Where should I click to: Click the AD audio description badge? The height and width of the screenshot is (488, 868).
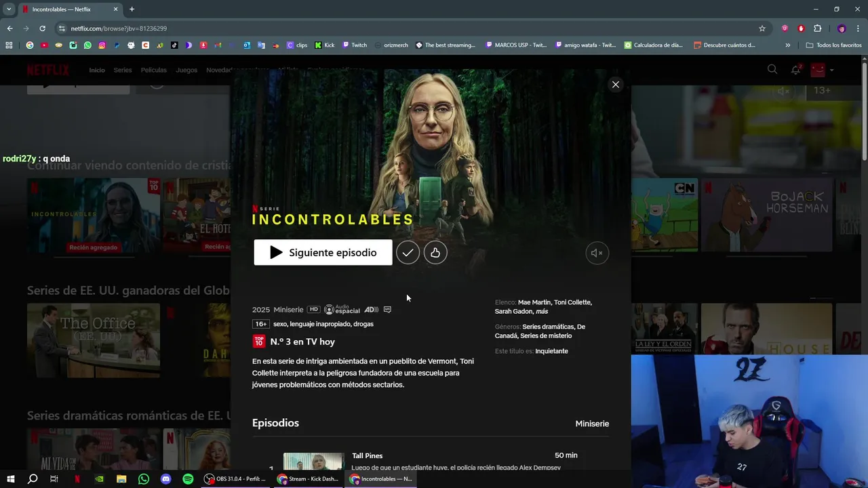[371, 310]
